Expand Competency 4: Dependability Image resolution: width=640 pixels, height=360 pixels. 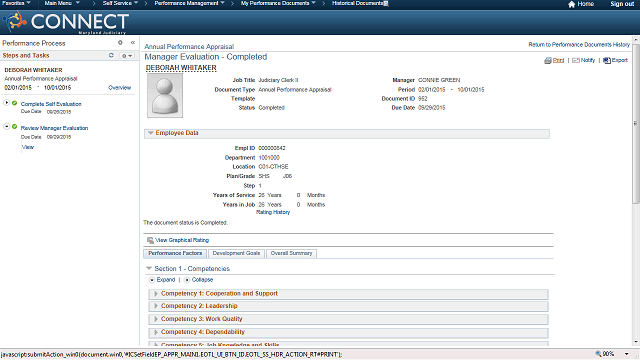pyautogui.click(x=156, y=332)
